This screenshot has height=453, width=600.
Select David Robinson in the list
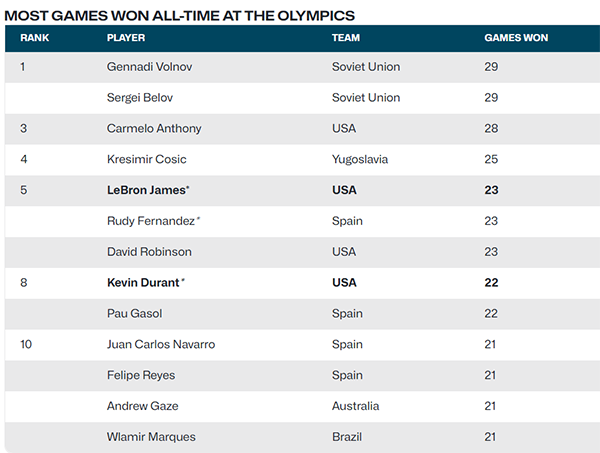tap(149, 252)
